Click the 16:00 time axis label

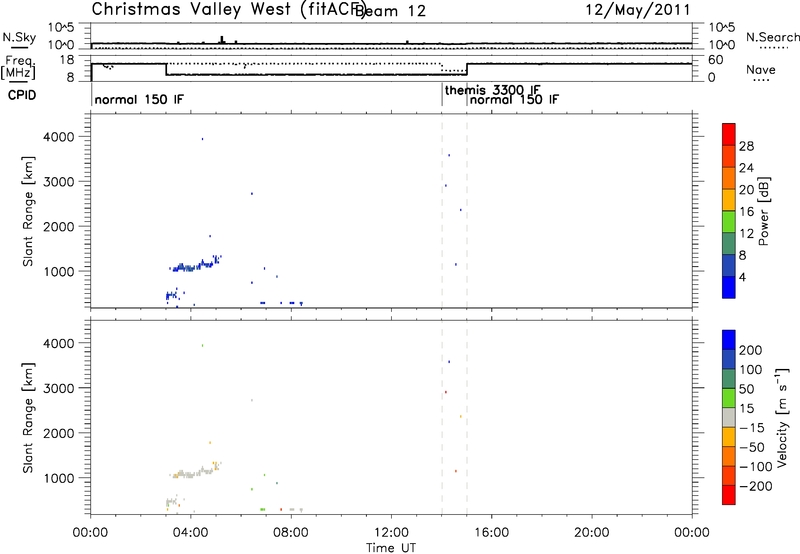tap(491, 533)
